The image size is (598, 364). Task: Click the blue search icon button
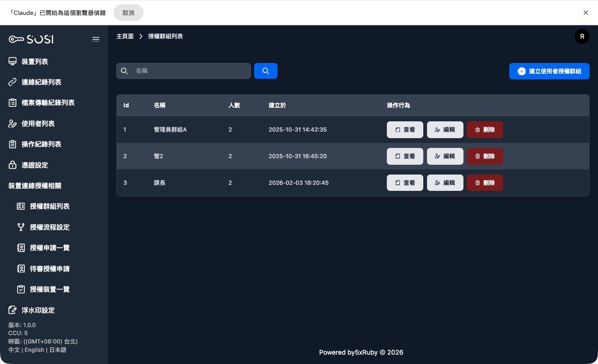tap(265, 71)
